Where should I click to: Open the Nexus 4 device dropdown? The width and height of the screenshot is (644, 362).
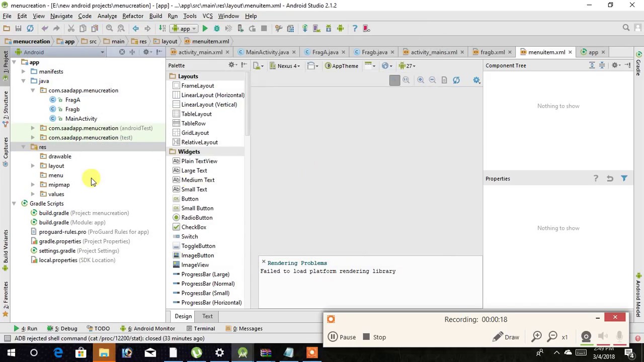(285, 66)
